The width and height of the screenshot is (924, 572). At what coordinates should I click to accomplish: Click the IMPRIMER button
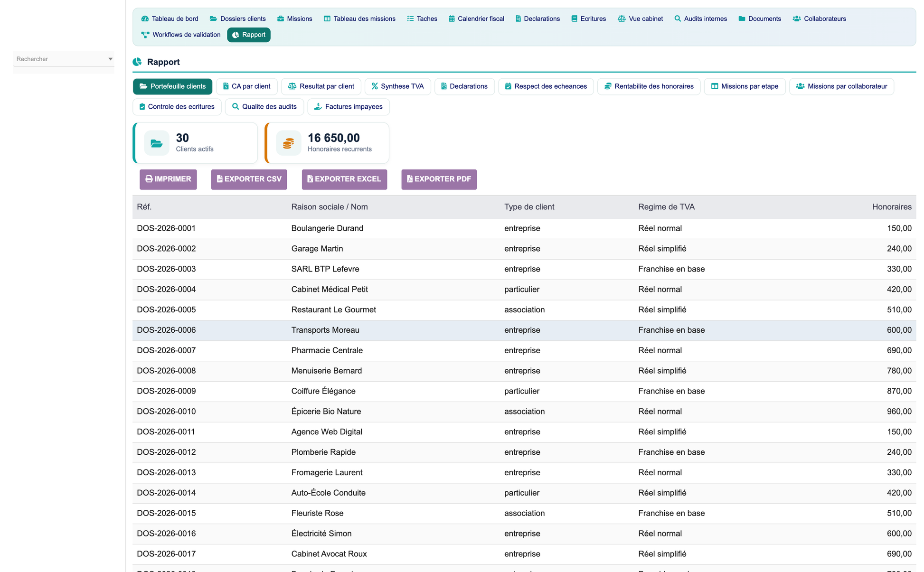[x=168, y=179]
